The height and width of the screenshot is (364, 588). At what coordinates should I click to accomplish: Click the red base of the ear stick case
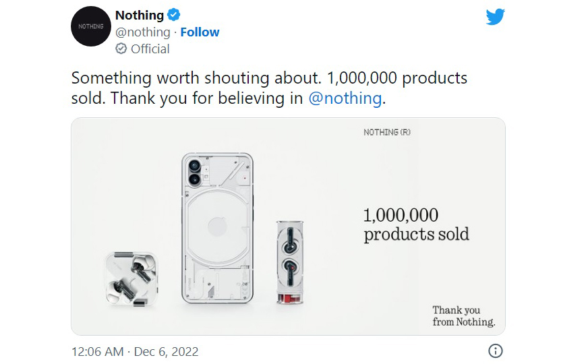point(291,298)
